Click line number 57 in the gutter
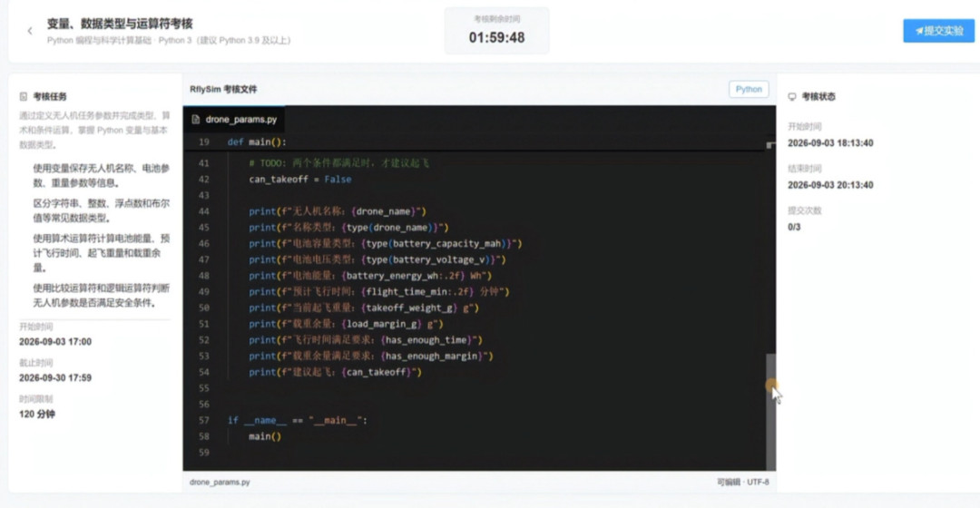Image resolution: width=980 pixels, height=508 pixels. (x=204, y=421)
